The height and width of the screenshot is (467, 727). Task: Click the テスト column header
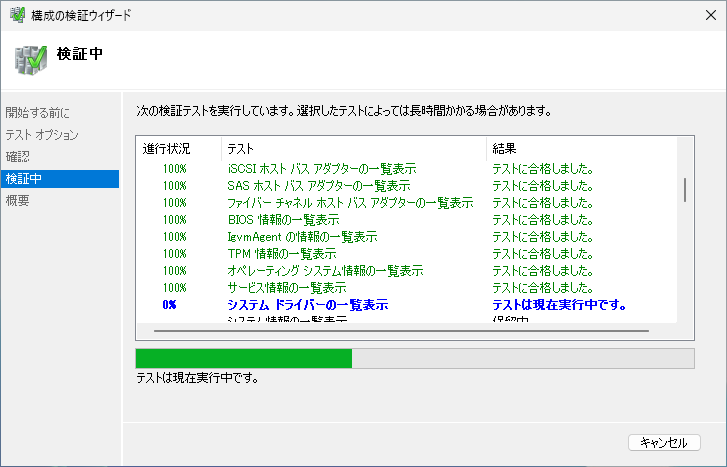pos(354,148)
